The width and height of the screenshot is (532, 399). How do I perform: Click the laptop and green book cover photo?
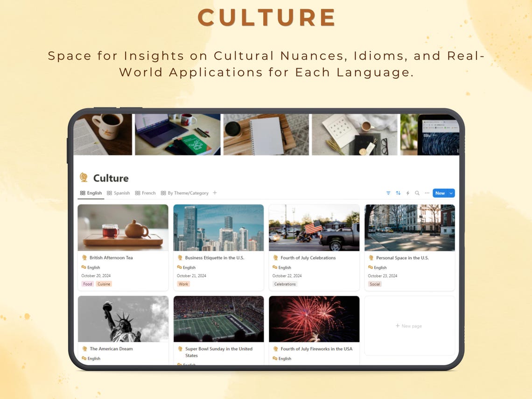[178, 134]
